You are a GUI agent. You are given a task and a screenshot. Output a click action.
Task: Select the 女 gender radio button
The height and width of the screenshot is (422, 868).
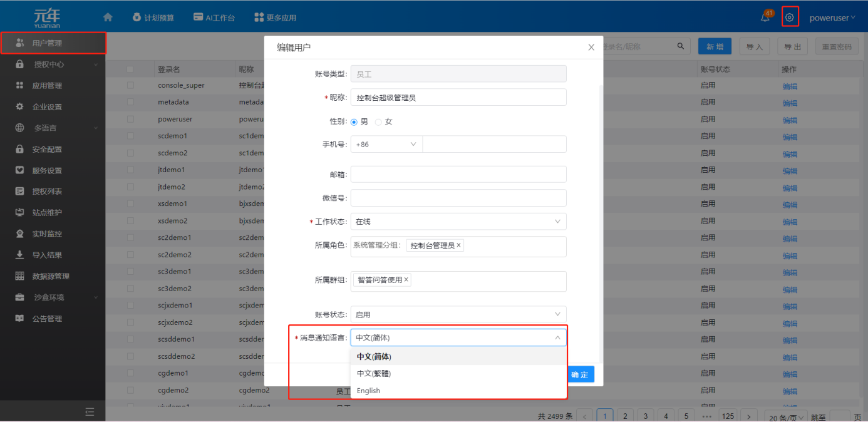click(x=378, y=122)
